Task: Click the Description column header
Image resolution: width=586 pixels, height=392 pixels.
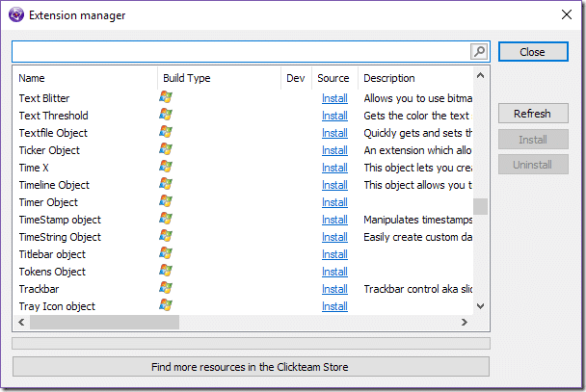Action: (x=415, y=78)
